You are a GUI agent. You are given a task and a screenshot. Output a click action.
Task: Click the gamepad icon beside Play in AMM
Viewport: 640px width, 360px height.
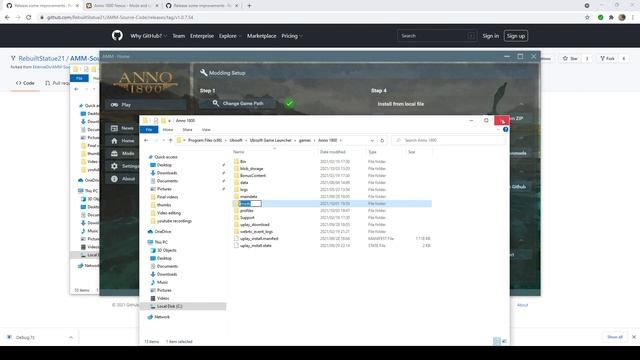click(x=114, y=105)
